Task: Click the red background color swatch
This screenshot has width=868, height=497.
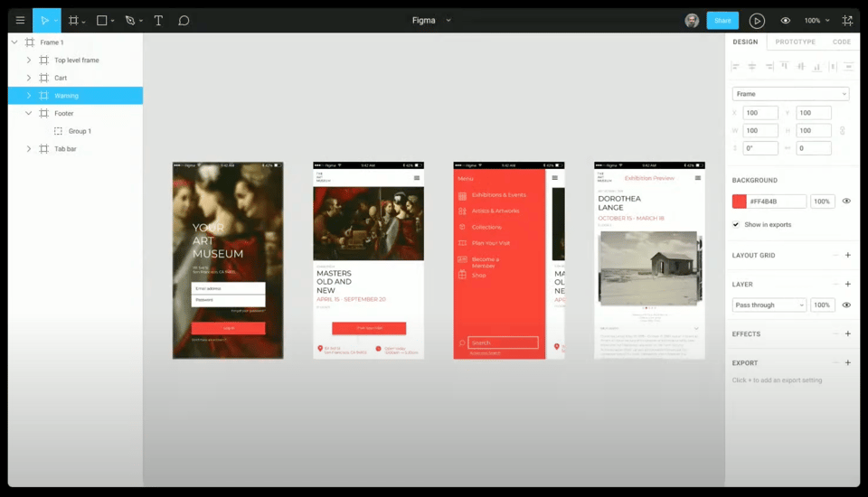Action: [739, 202]
